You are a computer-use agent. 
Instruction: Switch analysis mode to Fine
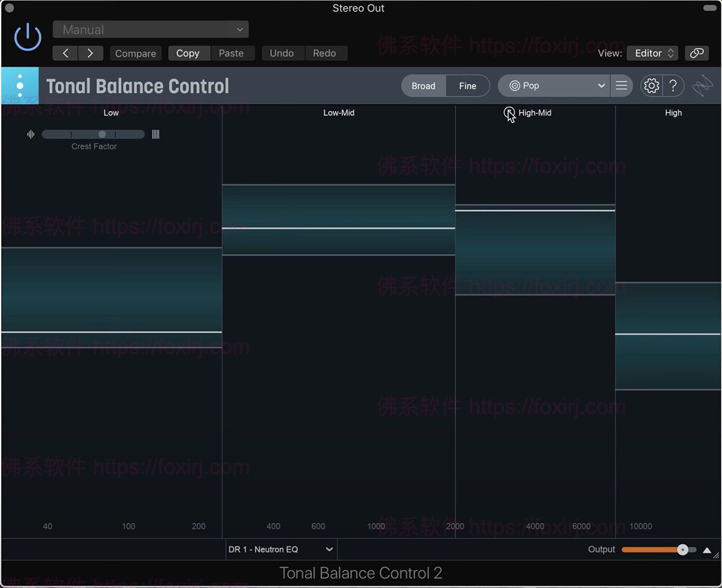(x=467, y=85)
